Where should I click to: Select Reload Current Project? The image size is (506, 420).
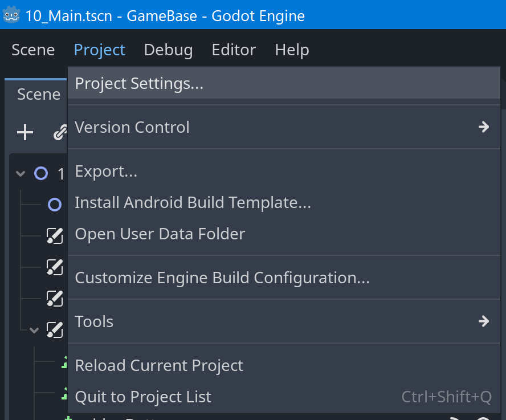pyautogui.click(x=159, y=365)
